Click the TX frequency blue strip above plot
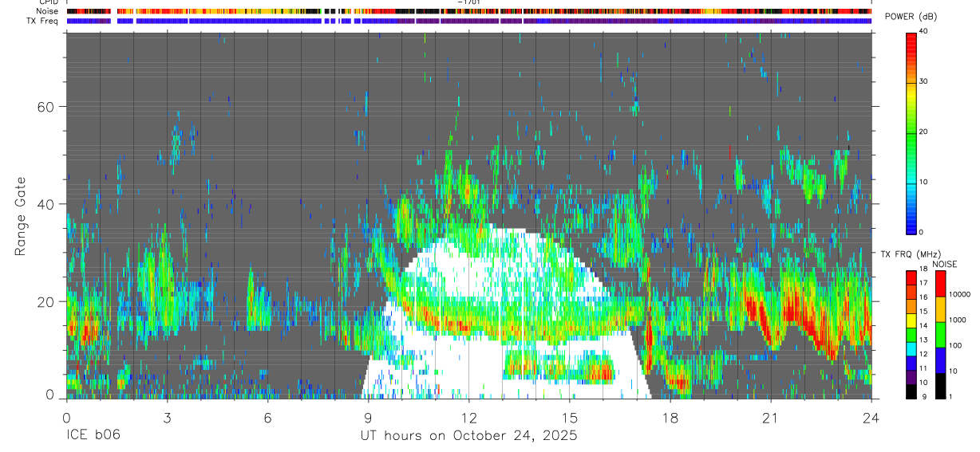This screenshot has height=452, width=980. pyautogui.click(x=468, y=21)
